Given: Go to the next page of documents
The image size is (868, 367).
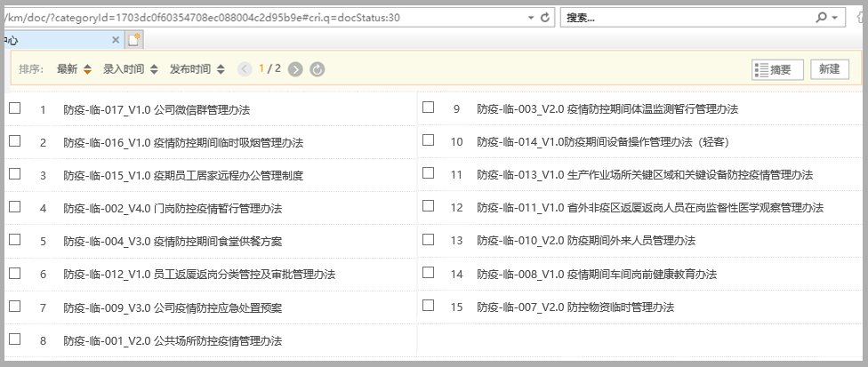Looking at the screenshot, I should [x=295, y=69].
